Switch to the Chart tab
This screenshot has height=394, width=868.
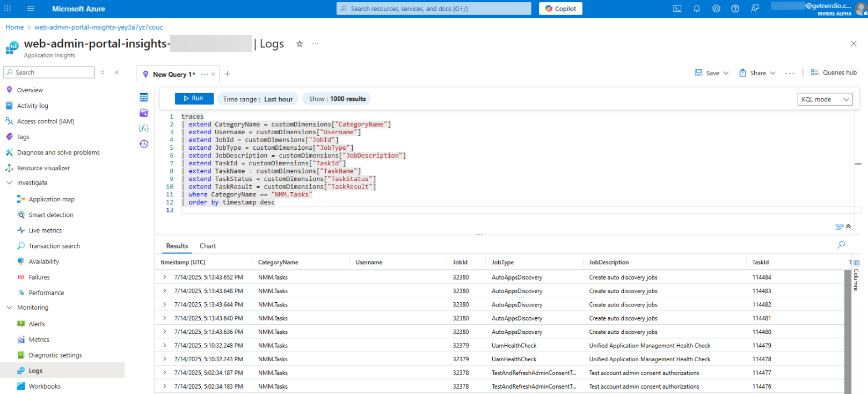point(208,246)
